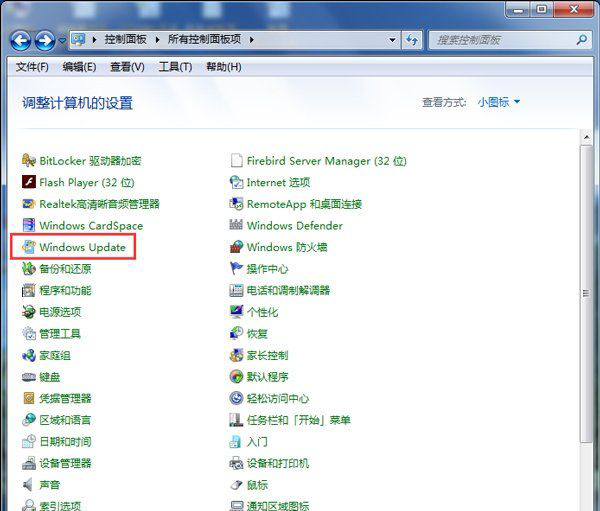The image size is (600, 511).
Task: Click the vertical scrollbar thumb
Action: (x=587, y=294)
